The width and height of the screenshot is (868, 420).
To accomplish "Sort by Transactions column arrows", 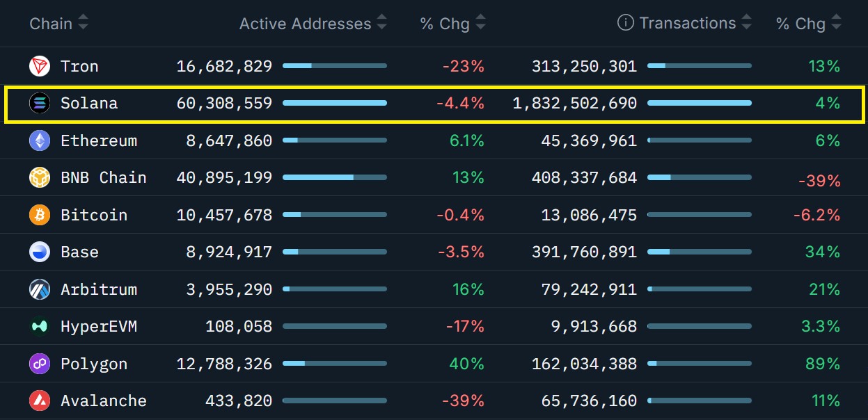I will tap(746, 23).
